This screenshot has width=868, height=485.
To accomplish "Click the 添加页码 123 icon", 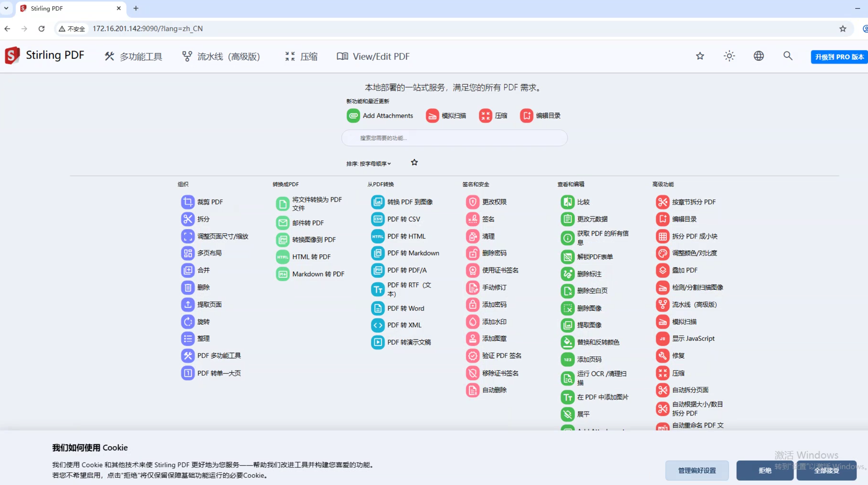I will 568,360.
